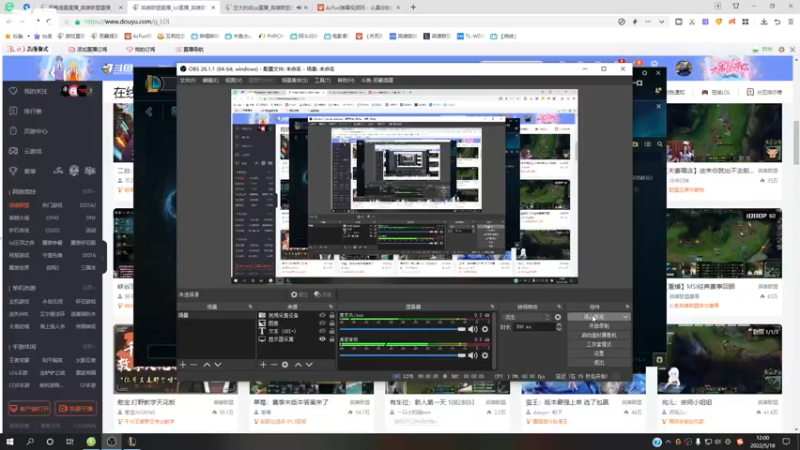Screen dimensions: 800x450
Task: Open Task View on taskbar
Action: (x=70, y=441)
